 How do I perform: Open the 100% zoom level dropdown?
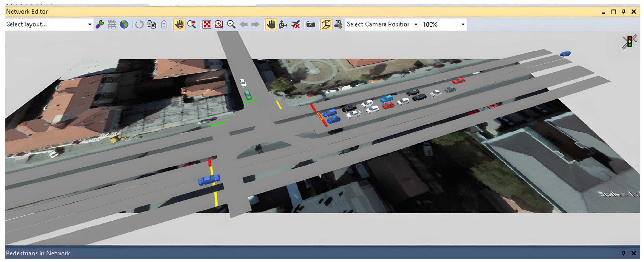[443, 24]
